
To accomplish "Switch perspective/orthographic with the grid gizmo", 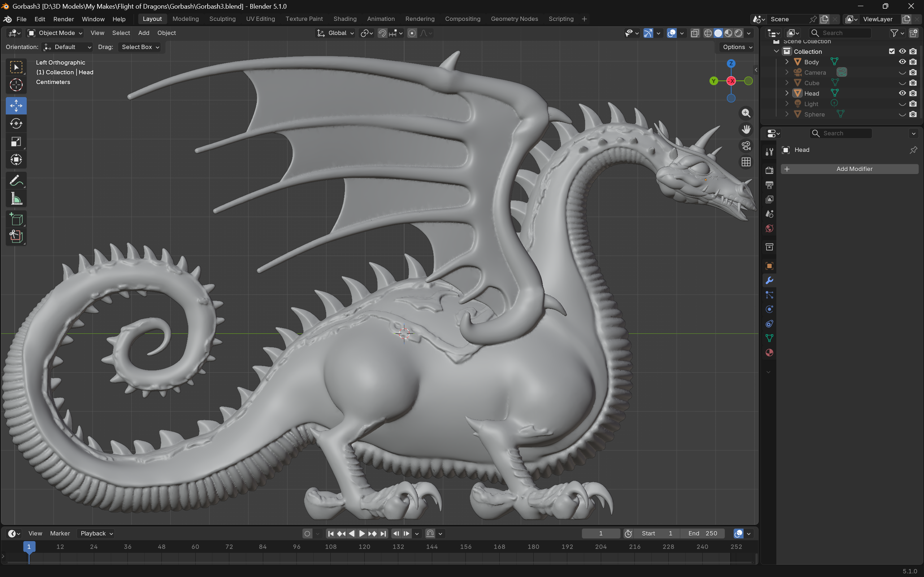I will (x=746, y=162).
